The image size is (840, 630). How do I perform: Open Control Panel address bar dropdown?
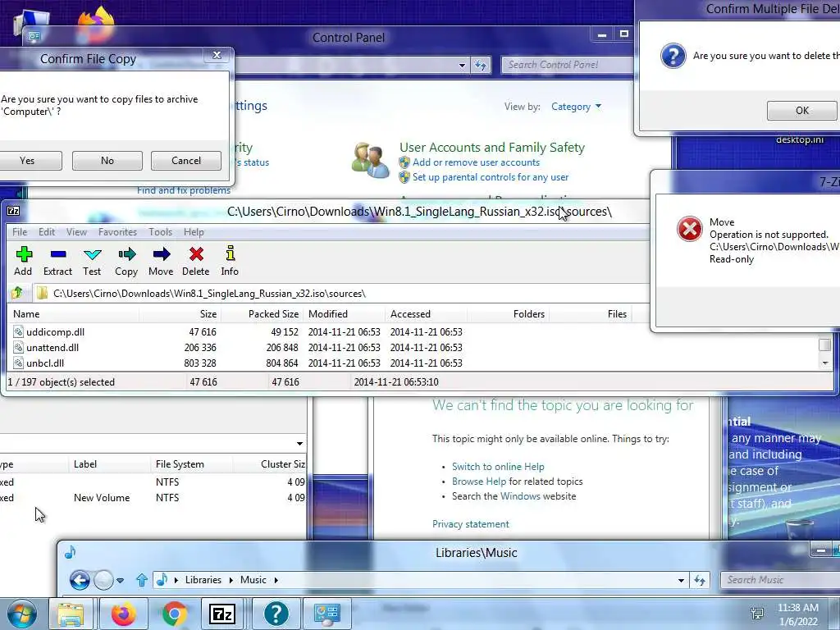coord(462,66)
